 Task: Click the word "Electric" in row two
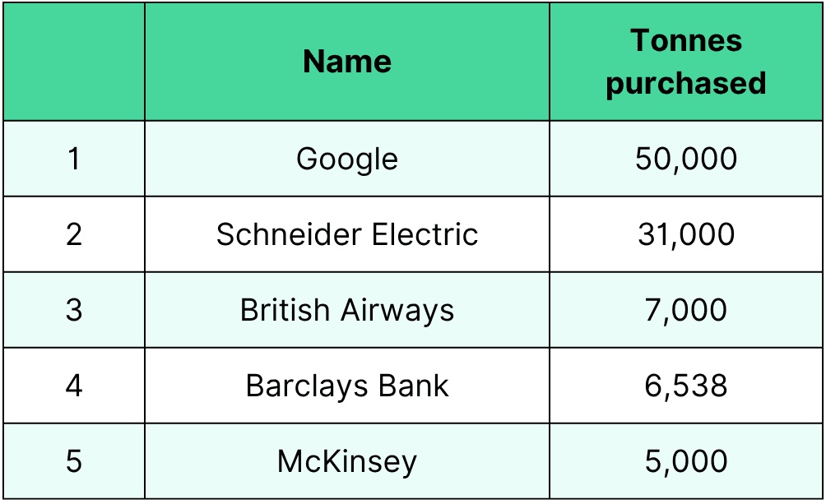(425, 234)
